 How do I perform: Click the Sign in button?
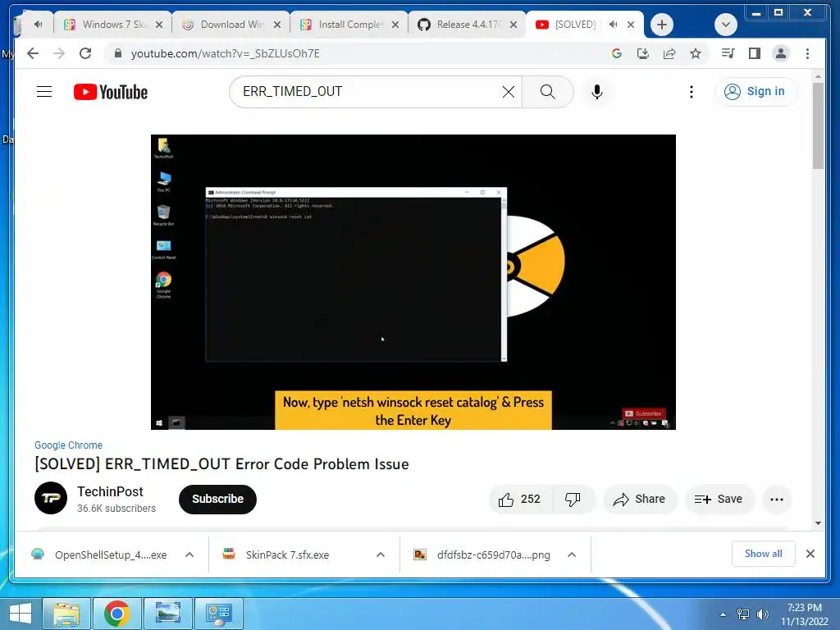click(x=755, y=92)
